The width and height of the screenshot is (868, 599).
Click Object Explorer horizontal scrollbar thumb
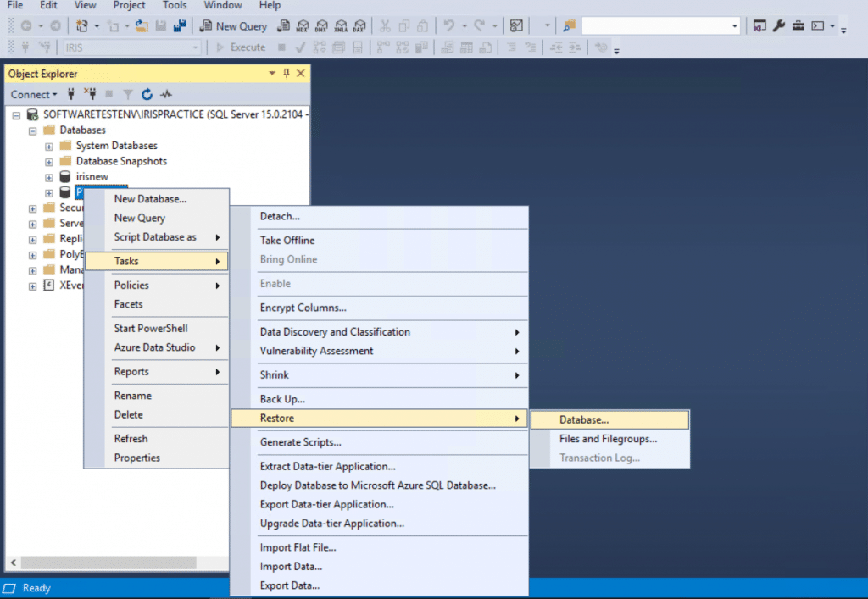point(108,563)
